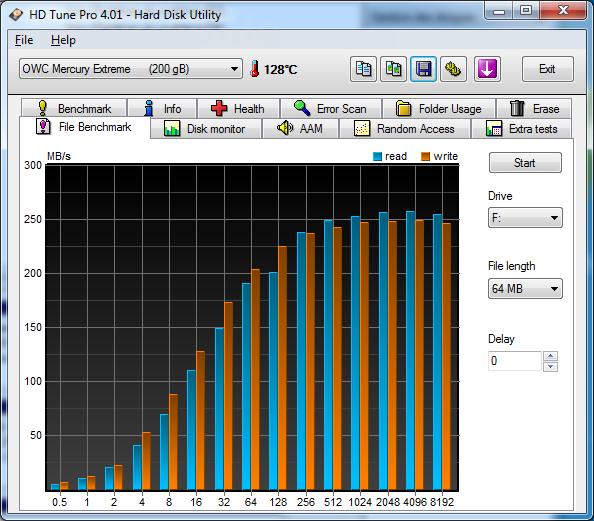Expand the File length 64 MB dropdown
The image size is (594, 521).
pyautogui.click(x=525, y=289)
